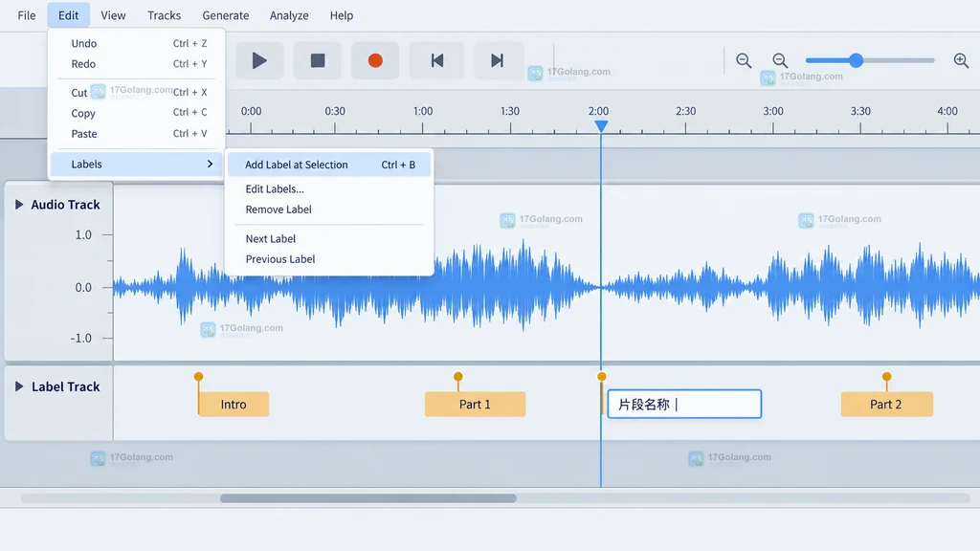Open the Labels submenu arrow
The height and width of the screenshot is (551, 980).
point(210,164)
